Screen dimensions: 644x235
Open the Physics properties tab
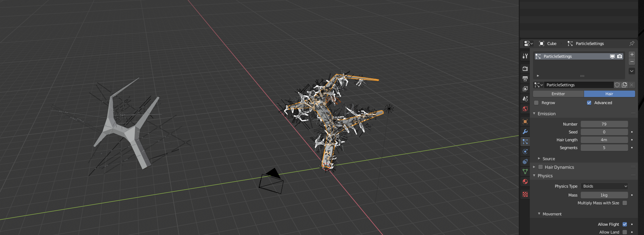click(525, 152)
